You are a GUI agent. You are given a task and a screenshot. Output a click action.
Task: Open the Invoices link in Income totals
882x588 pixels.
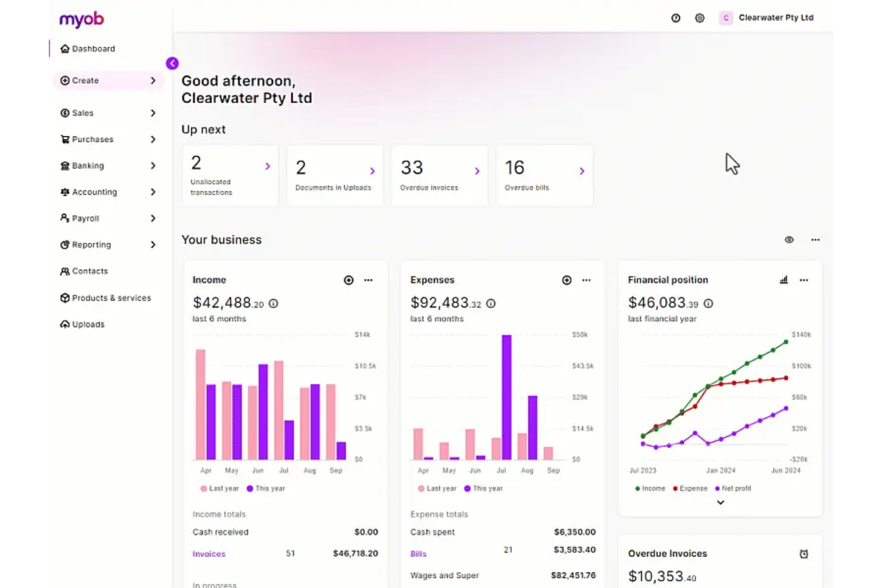tap(209, 554)
